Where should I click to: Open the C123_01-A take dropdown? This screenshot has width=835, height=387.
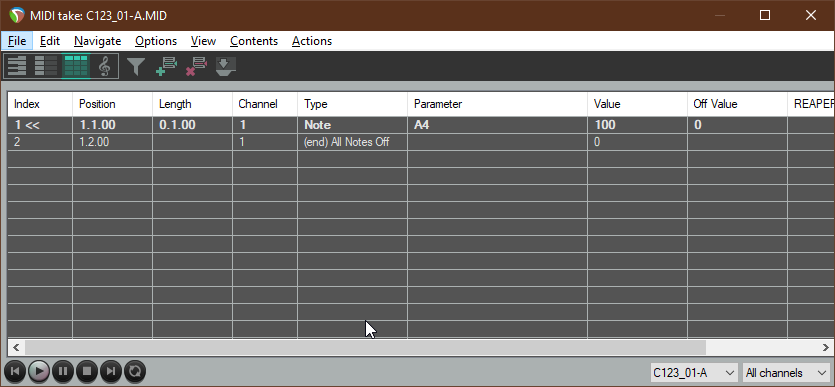(x=694, y=373)
